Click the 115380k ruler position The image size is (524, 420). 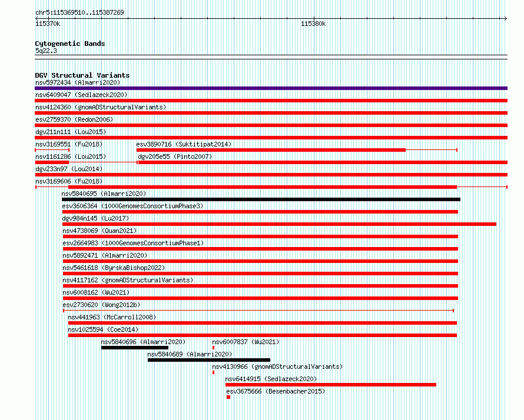pos(313,24)
